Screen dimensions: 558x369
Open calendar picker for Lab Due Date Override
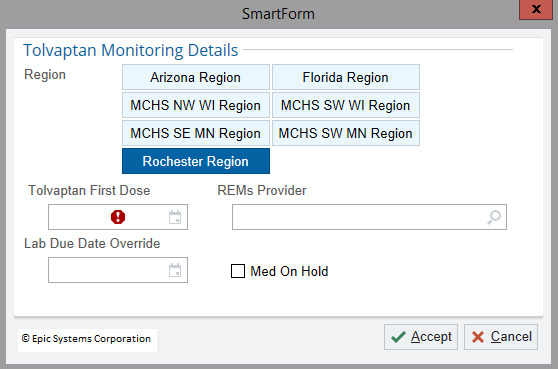tap(175, 270)
